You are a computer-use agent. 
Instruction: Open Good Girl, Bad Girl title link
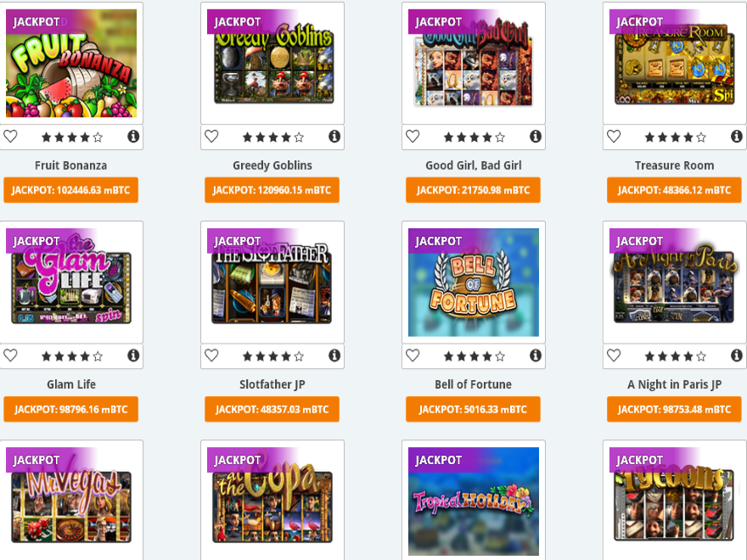(x=474, y=165)
